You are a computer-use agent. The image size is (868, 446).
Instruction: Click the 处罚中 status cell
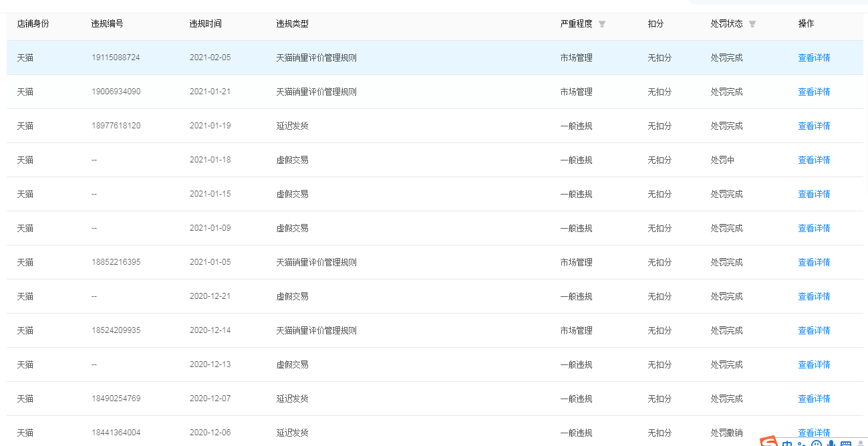[722, 160]
